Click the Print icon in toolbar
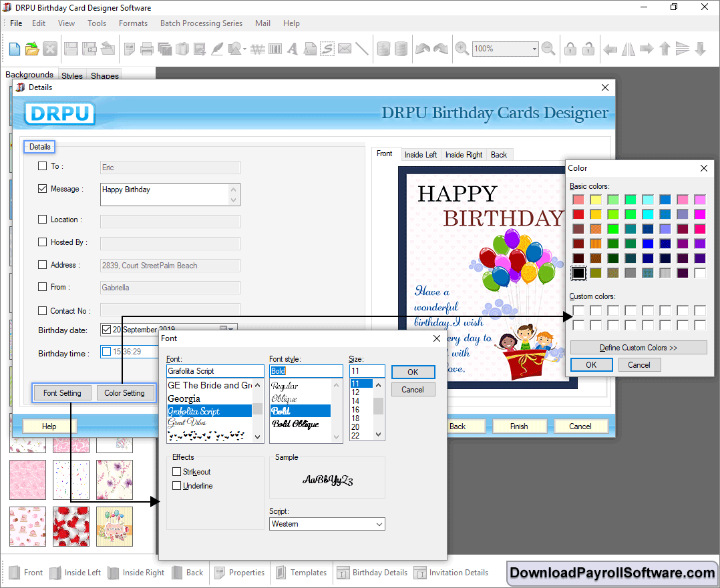 click(147, 49)
